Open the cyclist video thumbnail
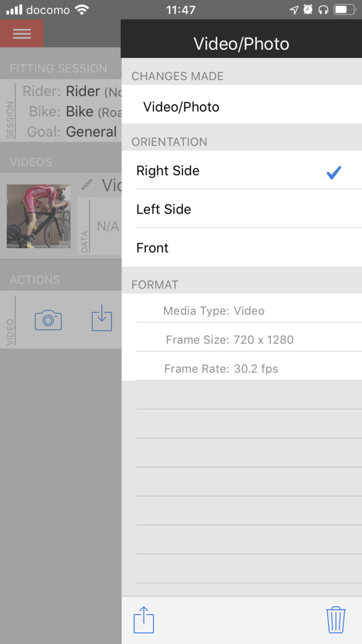The image size is (362, 644). point(39,216)
